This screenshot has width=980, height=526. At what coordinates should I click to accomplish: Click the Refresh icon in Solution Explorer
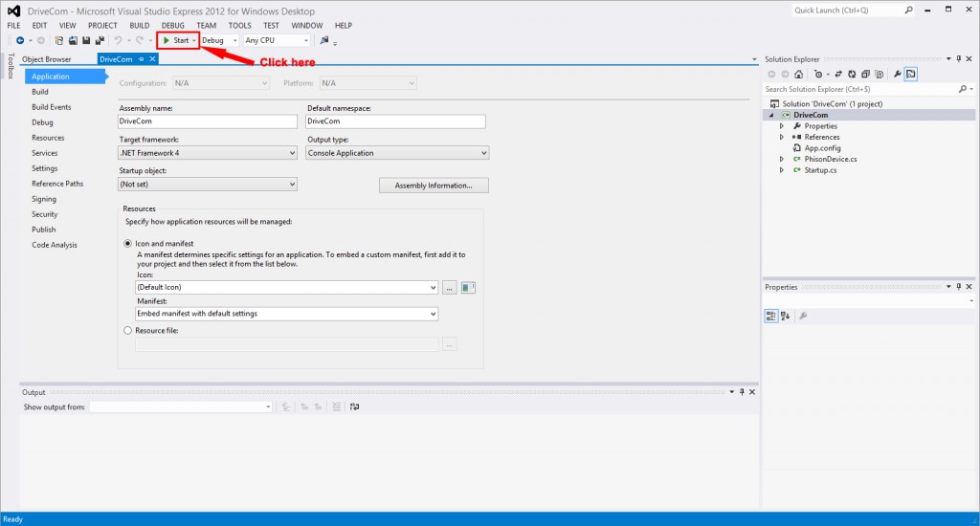pyautogui.click(x=852, y=75)
